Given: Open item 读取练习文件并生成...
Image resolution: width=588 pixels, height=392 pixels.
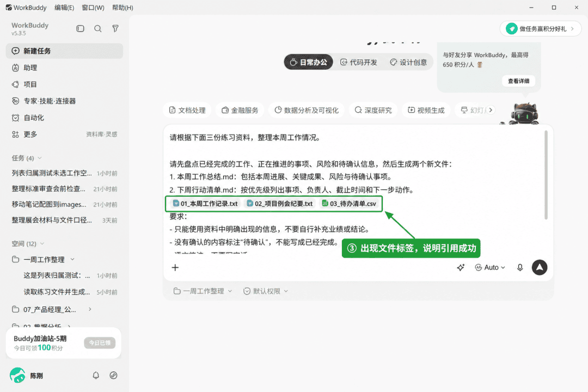Looking at the screenshot, I should point(70,292).
